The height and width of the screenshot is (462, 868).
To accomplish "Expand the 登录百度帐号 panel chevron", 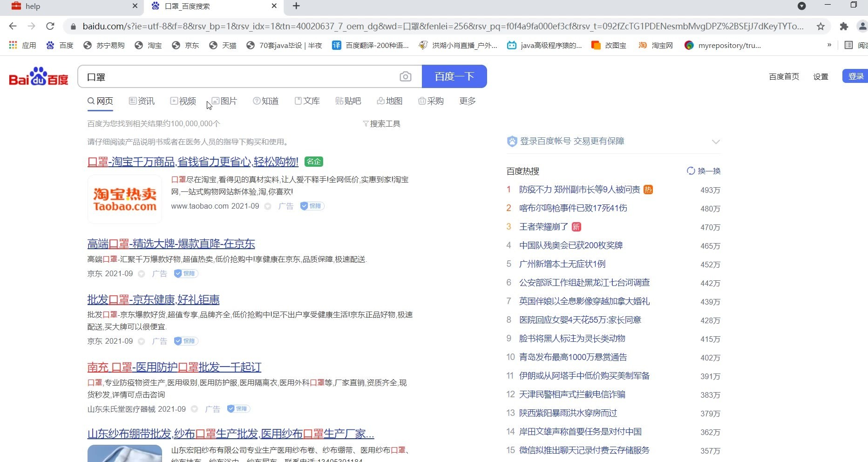I will [716, 142].
